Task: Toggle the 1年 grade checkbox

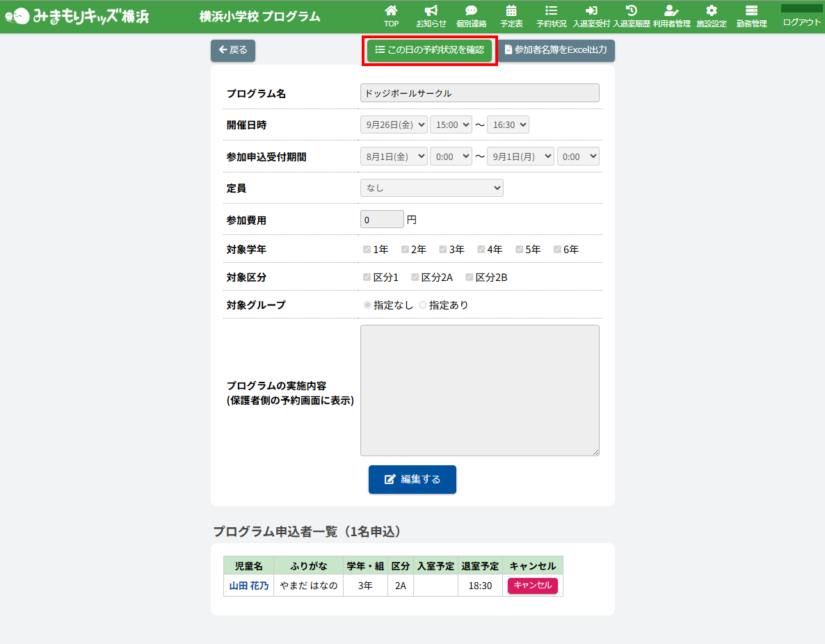Action: (367, 250)
